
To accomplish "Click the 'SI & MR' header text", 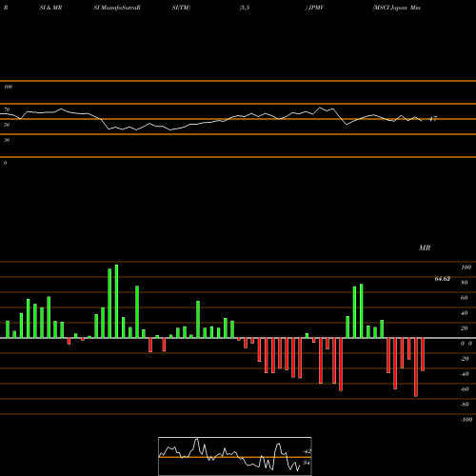I will pos(50,8).
